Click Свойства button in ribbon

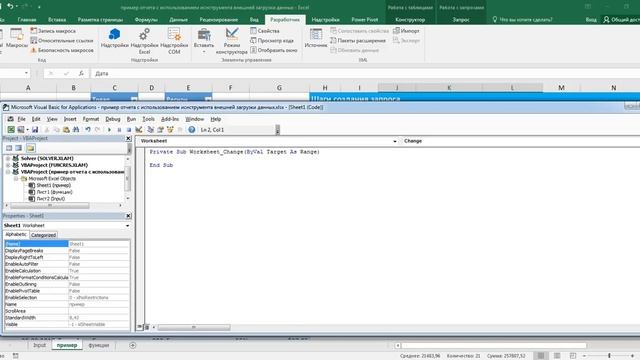click(x=265, y=31)
